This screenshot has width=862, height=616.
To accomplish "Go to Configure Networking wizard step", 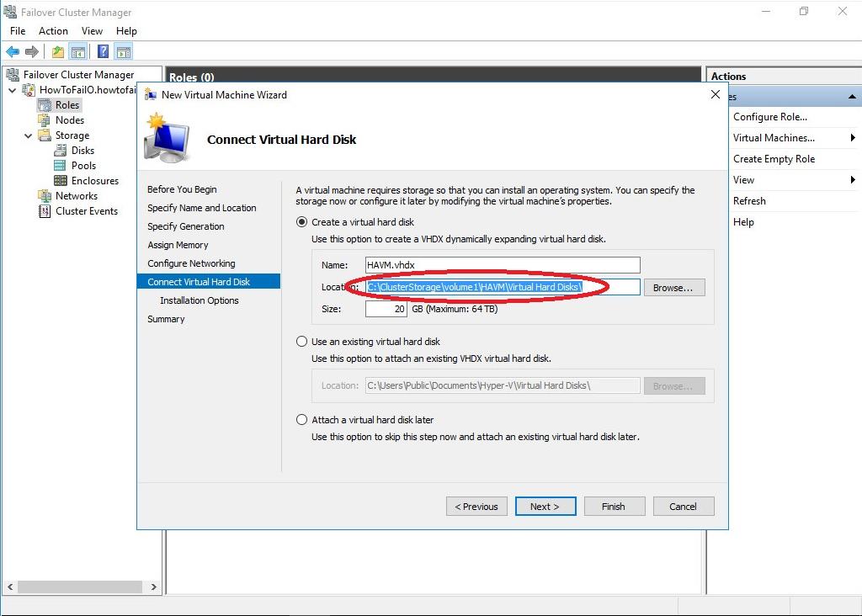I will pos(191,263).
